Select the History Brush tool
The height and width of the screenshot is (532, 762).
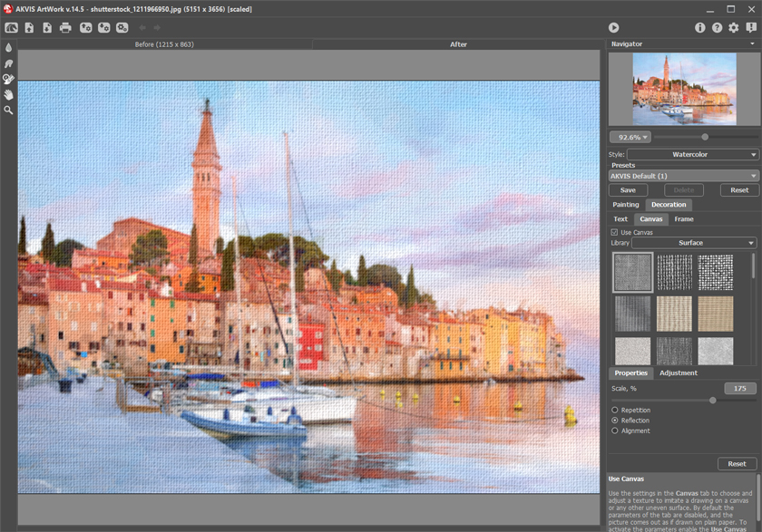(8, 79)
